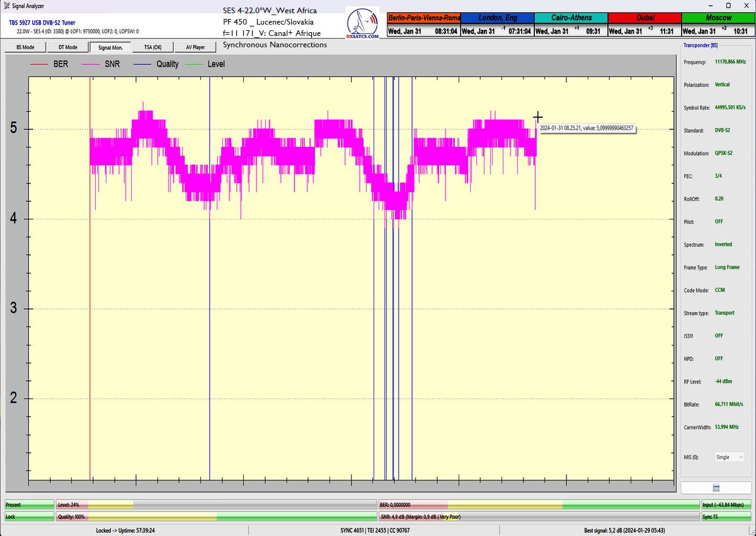Image resolution: width=756 pixels, height=536 pixels.
Task: Open the AV Player tab
Action: [x=195, y=47]
